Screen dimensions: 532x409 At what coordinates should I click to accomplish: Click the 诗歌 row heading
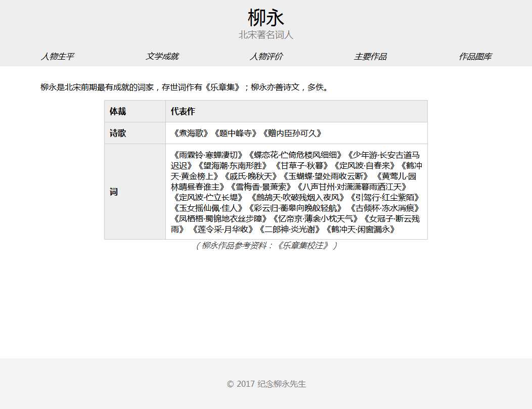(118, 133)
